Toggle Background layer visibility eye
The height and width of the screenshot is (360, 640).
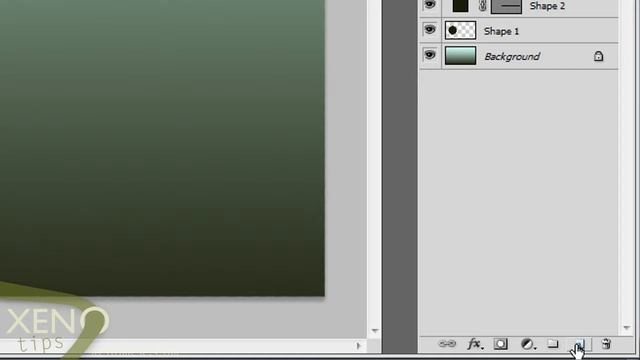click(x=429, y=55)
